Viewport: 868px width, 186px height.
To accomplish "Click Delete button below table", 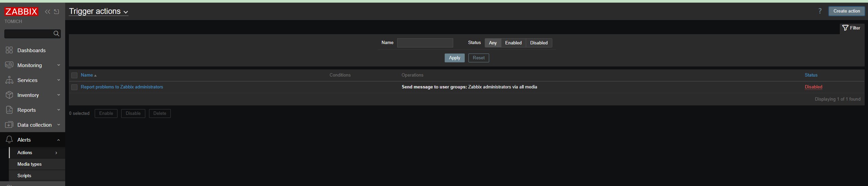I will 160,113.
